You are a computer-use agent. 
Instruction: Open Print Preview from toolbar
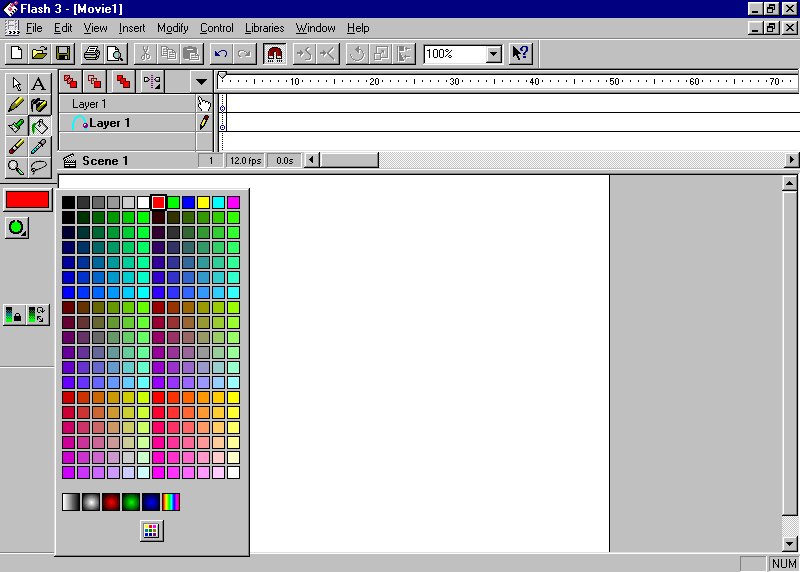click(115, 54)
